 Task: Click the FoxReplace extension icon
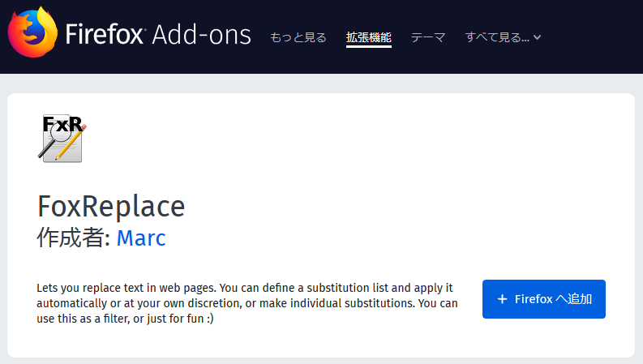pyautogui.click(x=62, y=138)
